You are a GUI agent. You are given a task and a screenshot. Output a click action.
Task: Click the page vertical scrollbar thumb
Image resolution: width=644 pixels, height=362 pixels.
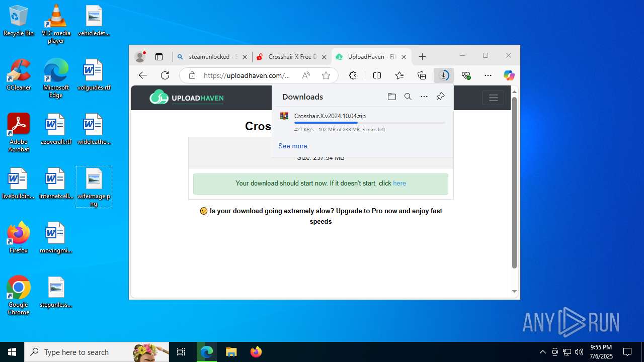(x=514, y=183)
